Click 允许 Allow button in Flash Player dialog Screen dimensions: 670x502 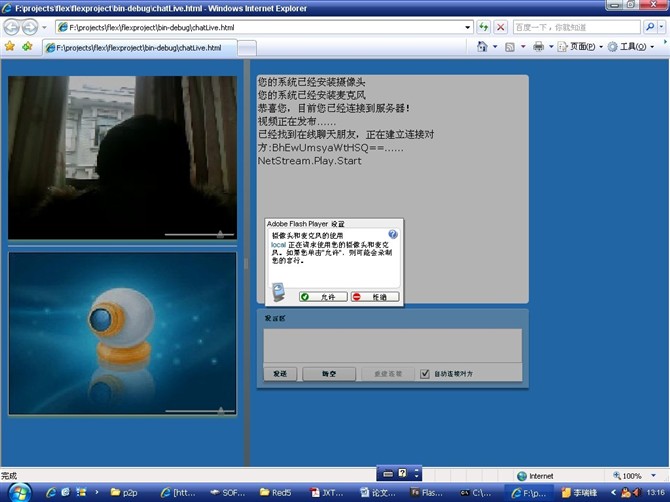click(x=323, y=297)
